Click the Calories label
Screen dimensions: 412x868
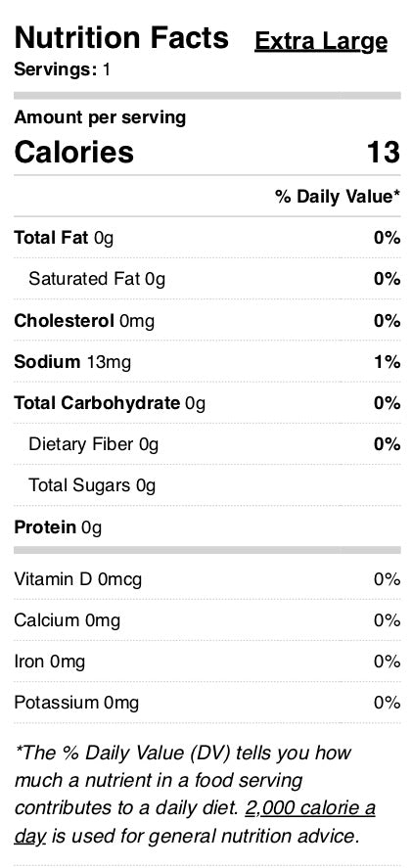tap(74, 153)
